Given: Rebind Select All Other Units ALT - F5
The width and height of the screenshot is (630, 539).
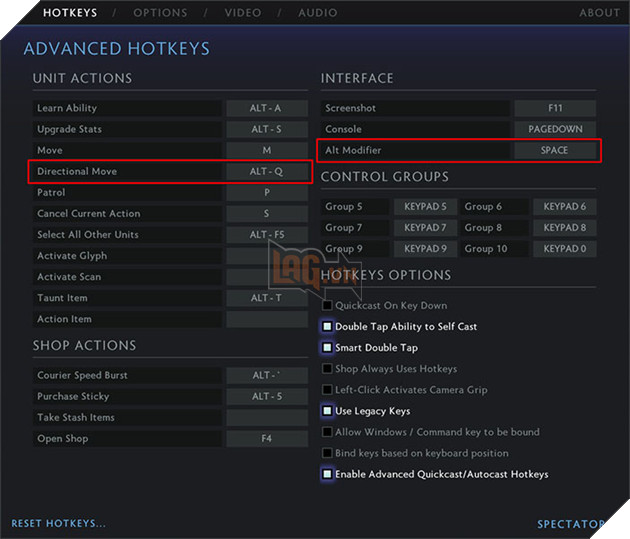Looking at the screenshot, I should point(267,235).
